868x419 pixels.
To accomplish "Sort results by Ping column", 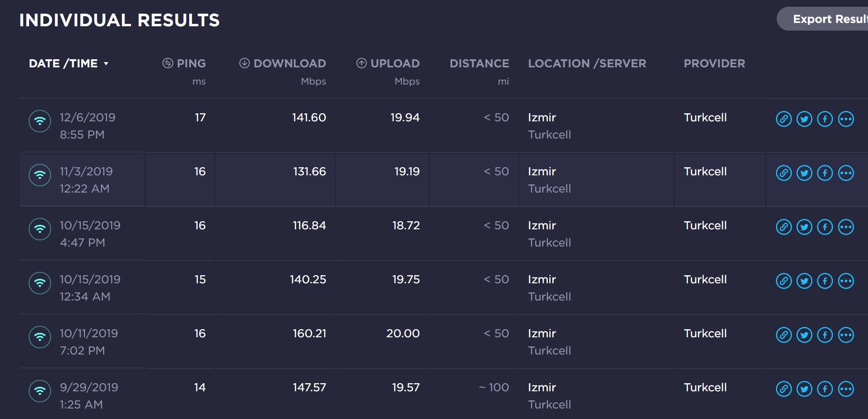I will [x=184, y=64].
